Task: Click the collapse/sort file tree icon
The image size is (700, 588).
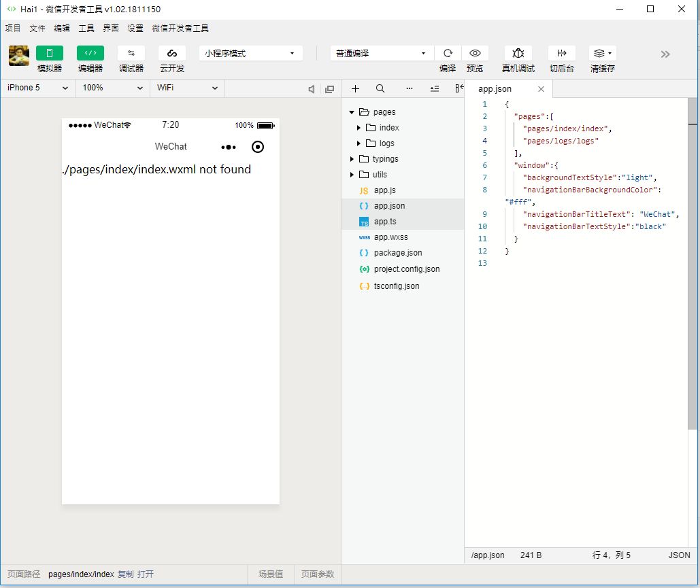Action: [x=435, y=89]
